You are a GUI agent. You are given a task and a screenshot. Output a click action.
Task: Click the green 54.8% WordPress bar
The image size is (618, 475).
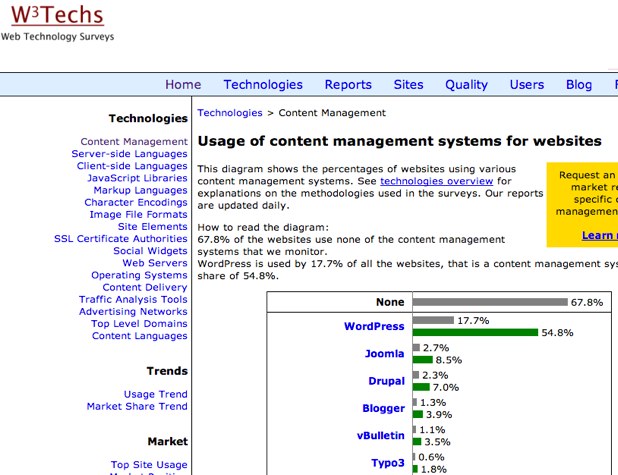click(475, 333)
